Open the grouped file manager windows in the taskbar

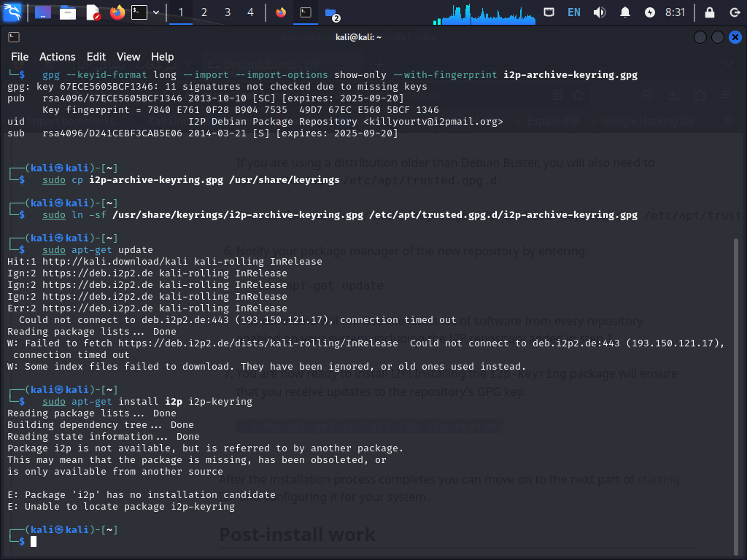(332, 13)
